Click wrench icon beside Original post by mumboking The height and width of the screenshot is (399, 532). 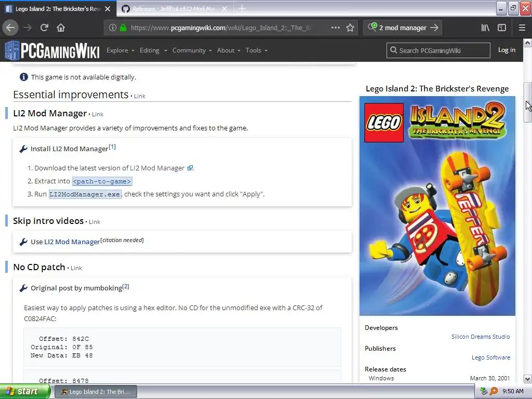23,288
